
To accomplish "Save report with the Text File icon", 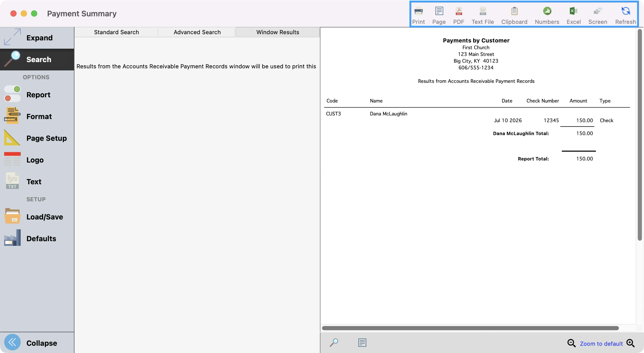I will pyautogui.click(x=483, y=11).
